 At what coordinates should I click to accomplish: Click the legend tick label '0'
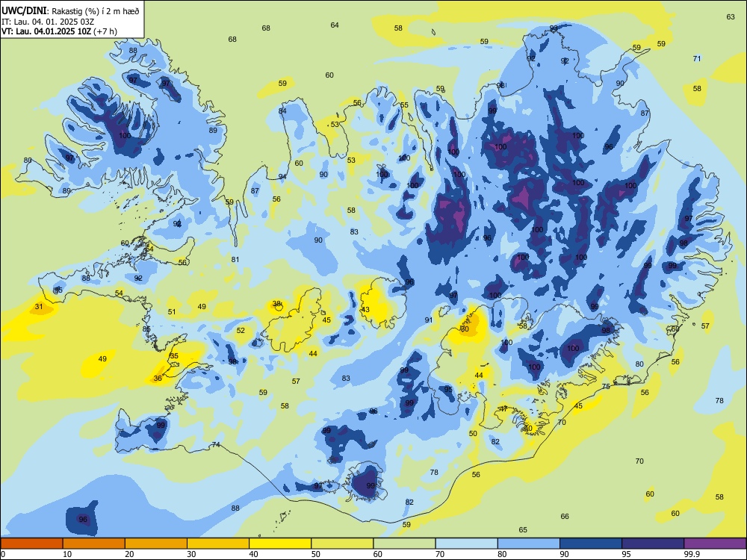(3, 554)
